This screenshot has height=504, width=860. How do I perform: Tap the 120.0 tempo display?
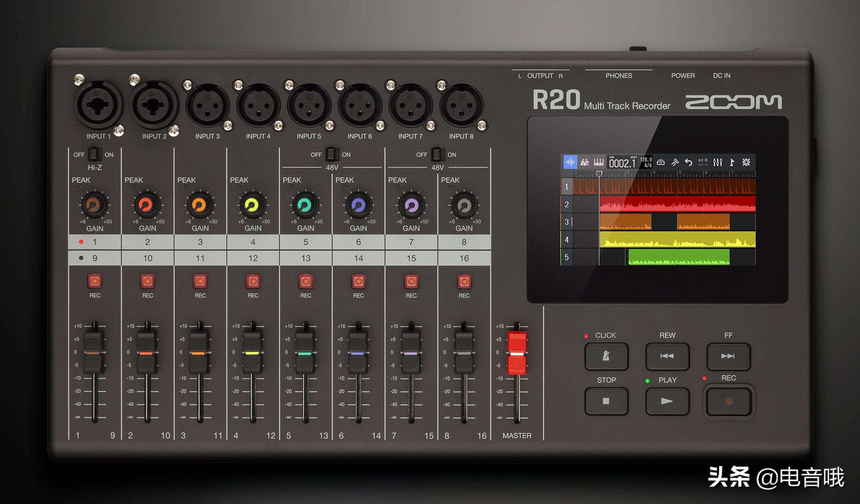[646, 162]
